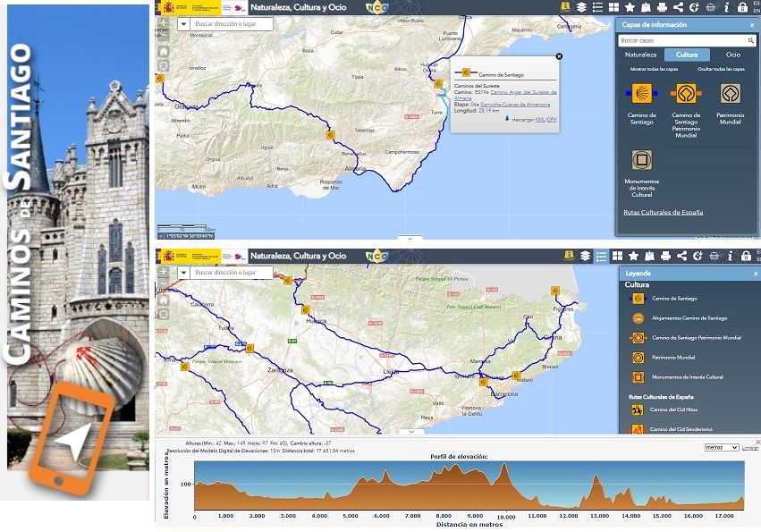Click the lower map's Buscar dirección o lugar field

231,273
